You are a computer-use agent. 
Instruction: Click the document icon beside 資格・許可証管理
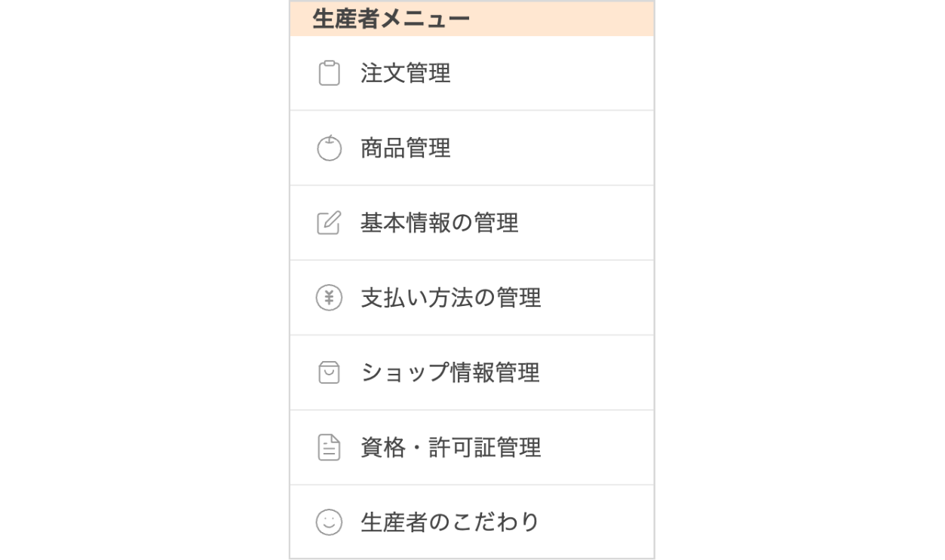point(327,446)
